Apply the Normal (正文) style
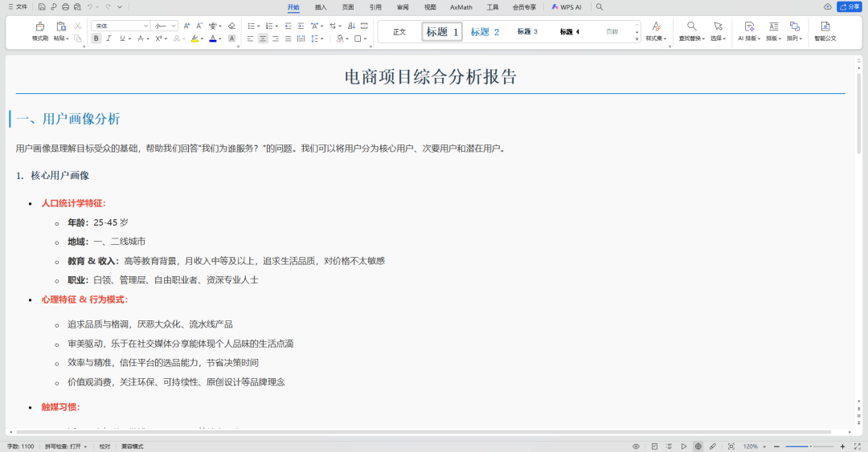Screen dimensions: 868x452 tap(399, 31)
